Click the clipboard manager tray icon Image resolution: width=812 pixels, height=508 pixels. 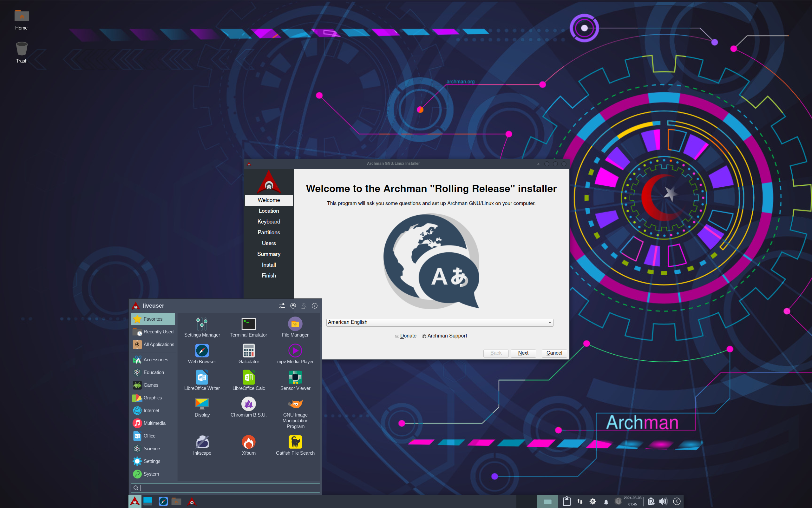point(567,501)
